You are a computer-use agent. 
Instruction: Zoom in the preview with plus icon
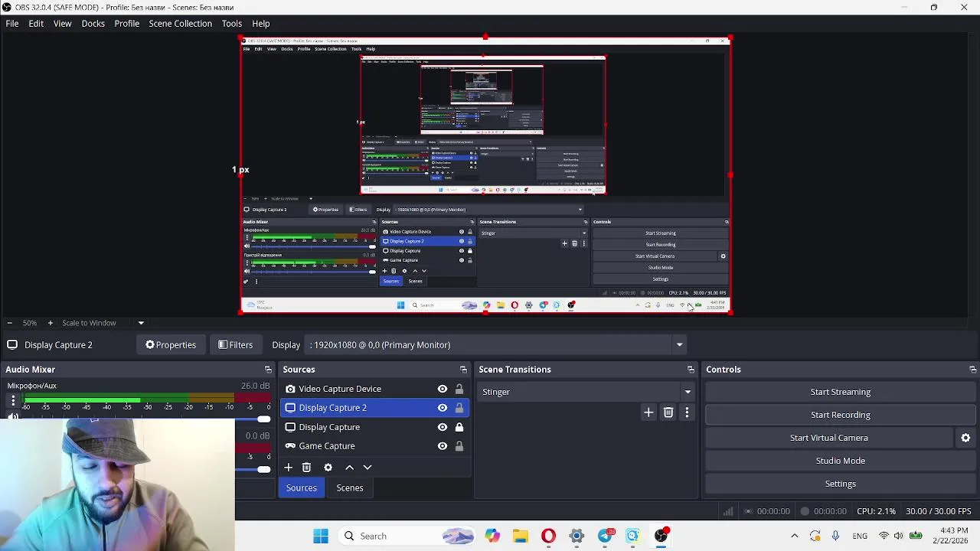coord(51,323)
